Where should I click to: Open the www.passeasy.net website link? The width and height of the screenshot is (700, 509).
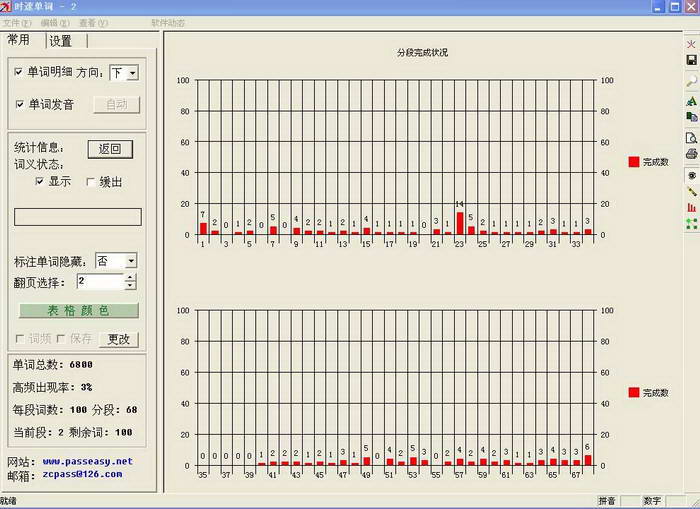click(88, 461)
